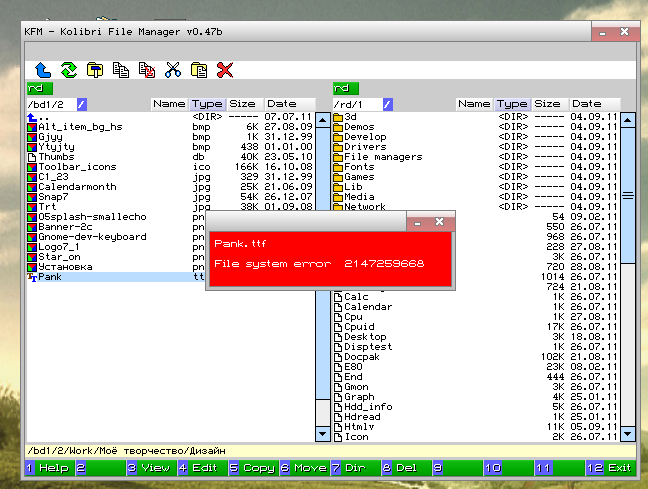
Task: Click the red X delete icon
Action: [x=225, y=70]
